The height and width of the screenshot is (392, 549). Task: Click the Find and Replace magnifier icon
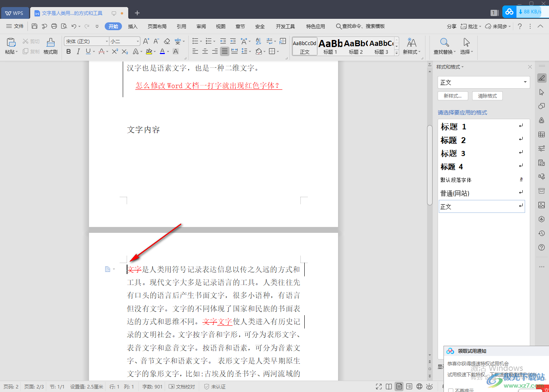444,42
